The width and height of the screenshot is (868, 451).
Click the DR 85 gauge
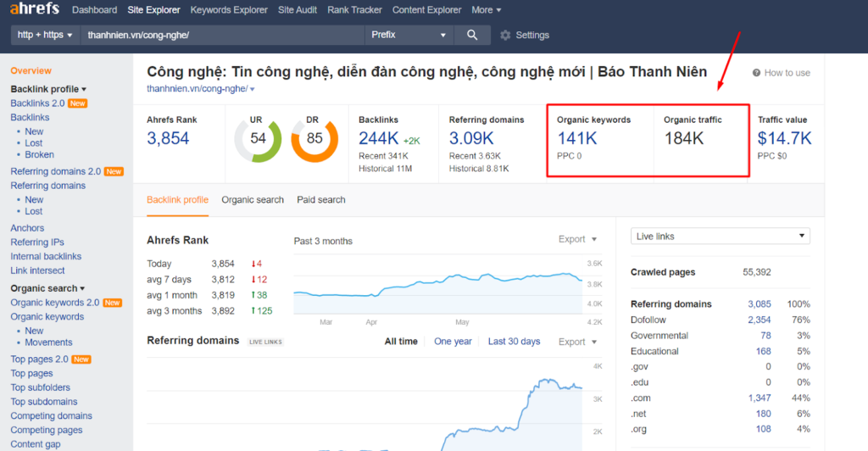(314, 138)
